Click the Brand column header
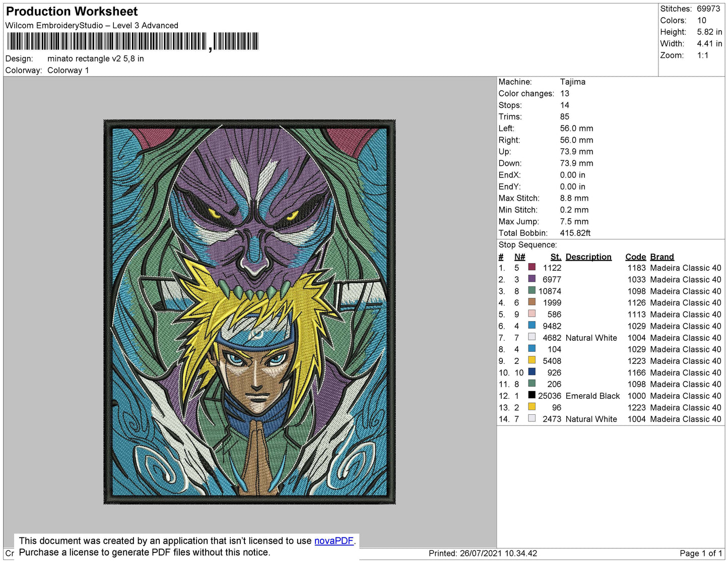The height and width of the screenshot is (563, 728). pyautogui.click(x=662, y=257)
